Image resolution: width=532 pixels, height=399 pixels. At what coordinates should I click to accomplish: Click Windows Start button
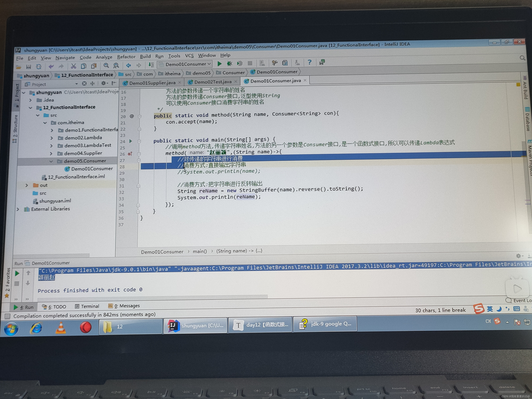coord(11,329)
